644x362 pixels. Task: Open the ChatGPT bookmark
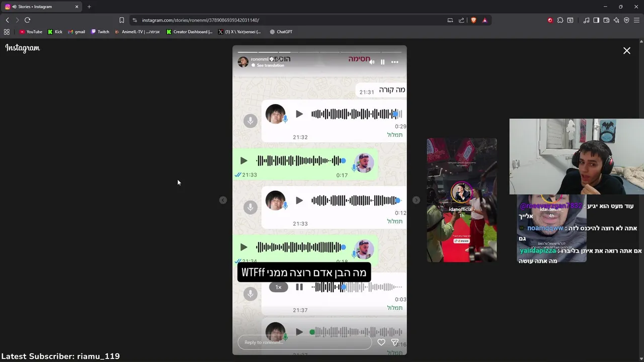pyautogui.click(x=281, y=32)
